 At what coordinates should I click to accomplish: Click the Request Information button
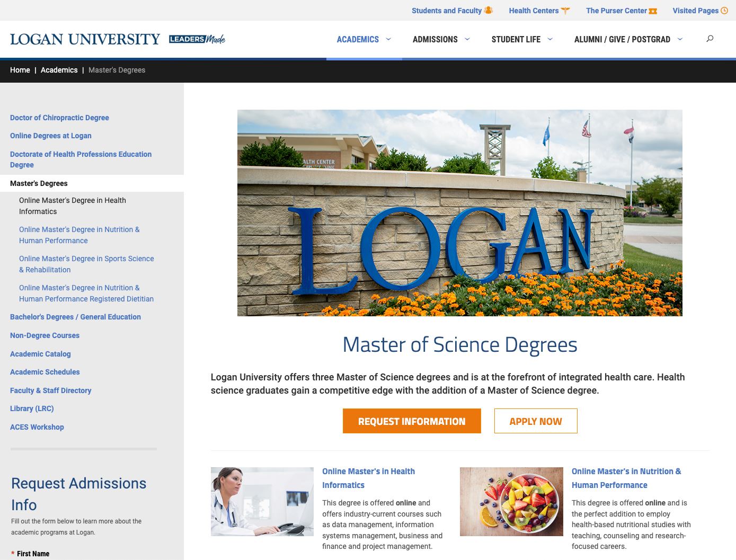(x=412, y=421)
